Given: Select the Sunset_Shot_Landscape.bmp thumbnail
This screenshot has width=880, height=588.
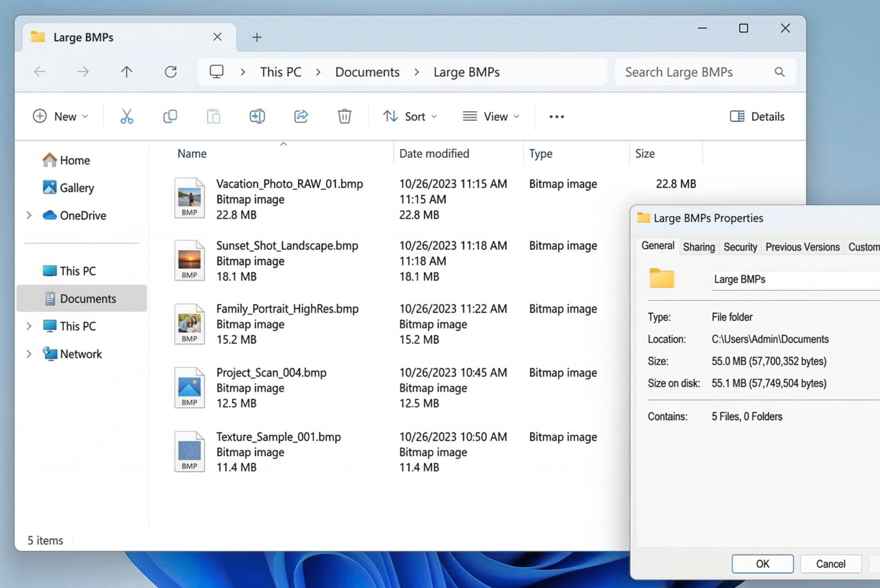Looking at the screenshot, I should click(x=189, y=260).
